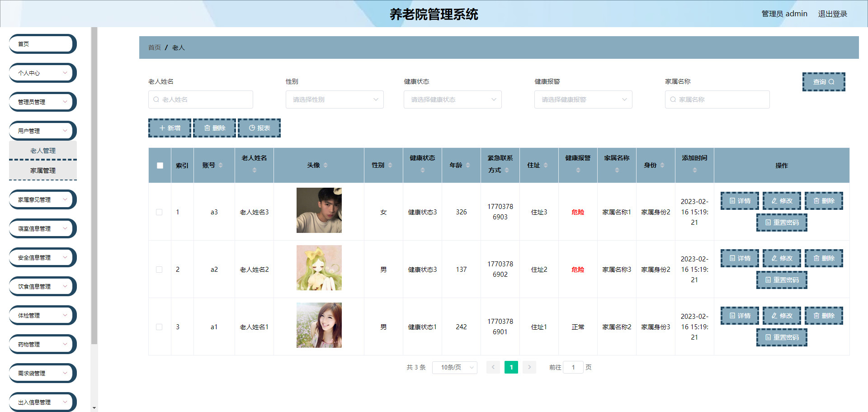The image size is (868, 412).
Task: Open 详情 for 老人姓名1
Action: (x=740, y=316)
